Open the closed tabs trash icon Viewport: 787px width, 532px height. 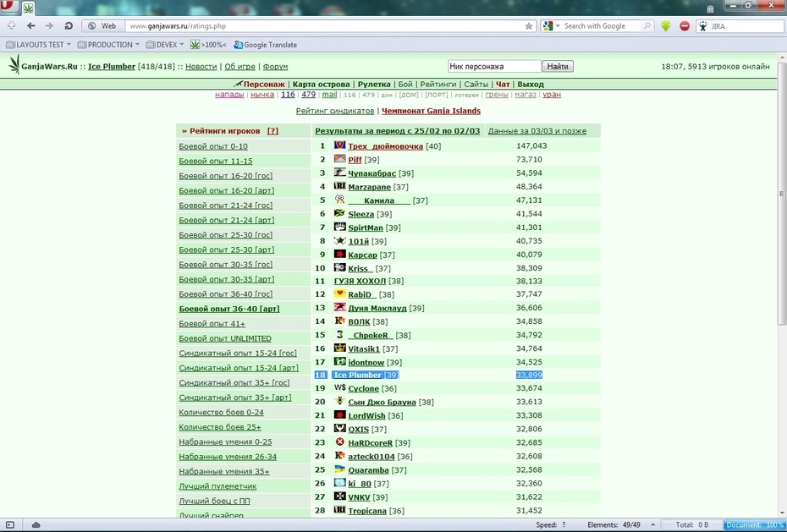[x=710, y=8]
